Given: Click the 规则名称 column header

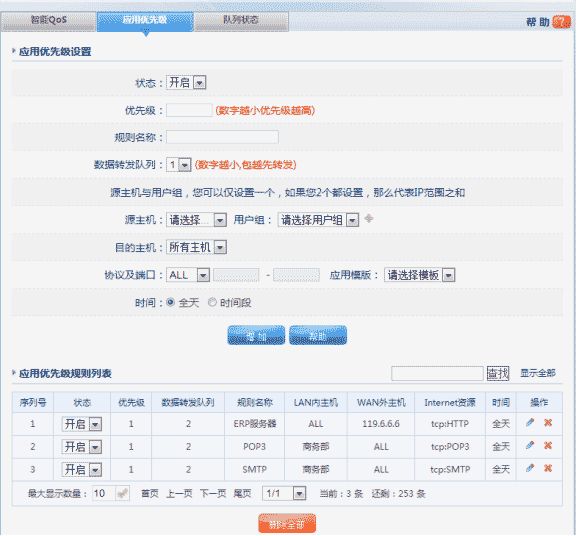Looking at the screenshot, I should 255,402.
